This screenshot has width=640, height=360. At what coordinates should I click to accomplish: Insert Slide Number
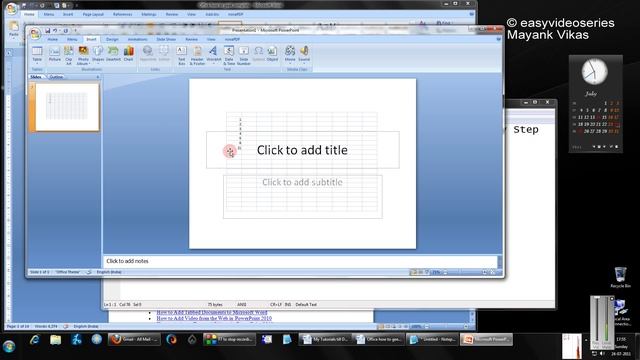244,55
